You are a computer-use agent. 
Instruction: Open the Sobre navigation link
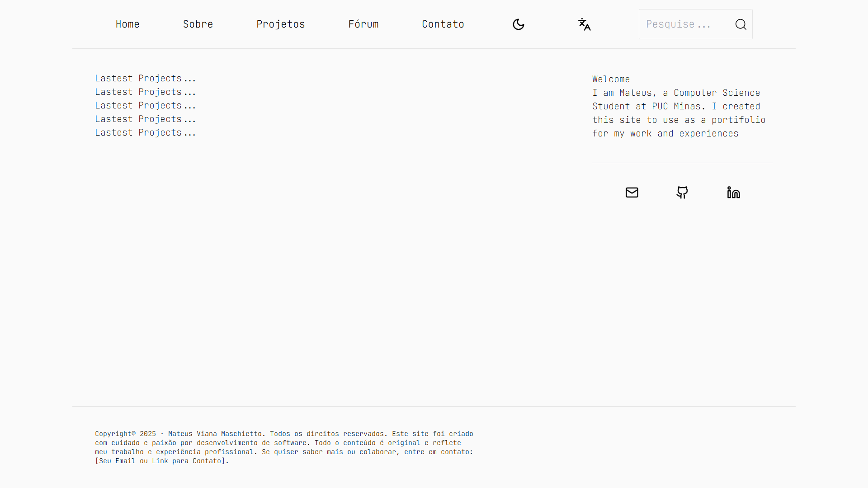tap(198, 24)
